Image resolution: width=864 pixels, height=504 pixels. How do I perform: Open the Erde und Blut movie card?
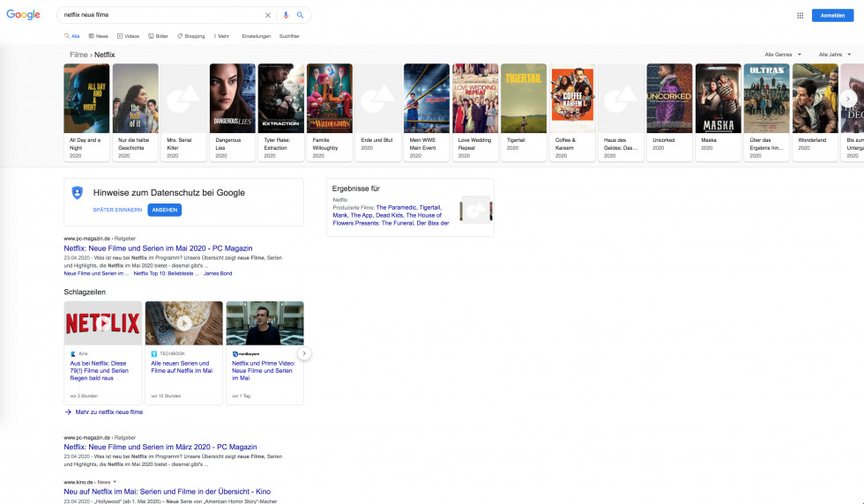click(377, 113)
